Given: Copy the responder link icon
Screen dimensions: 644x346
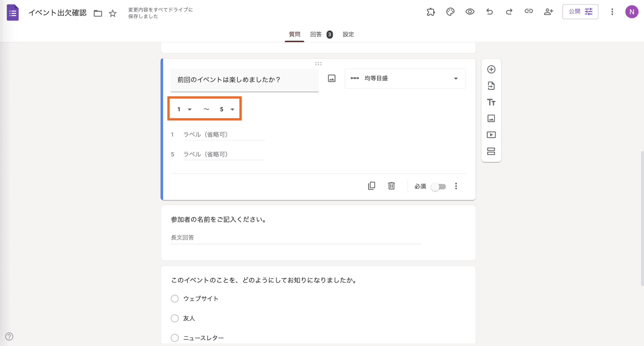Looking at the screenshot, I should point(529,12).
